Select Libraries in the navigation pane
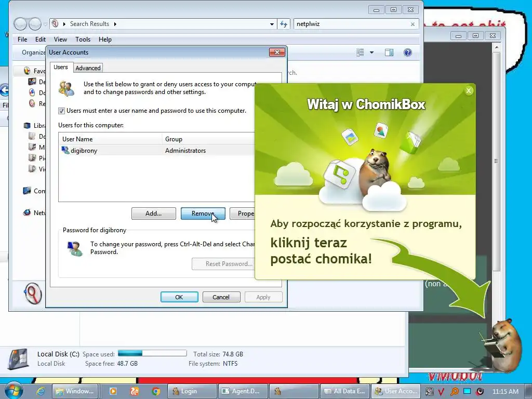This screenshot has width=532, height=399. click(34, 126)
